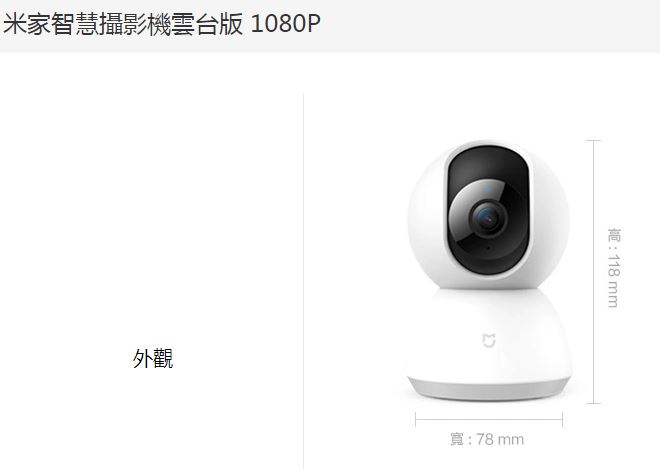Screen dimensions: 660x469
Task: Click the silver crescent around the lens
Action: click(x=461, y=206)
